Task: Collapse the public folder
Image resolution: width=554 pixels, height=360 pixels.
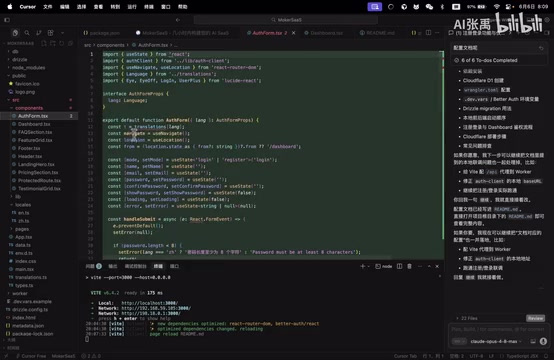Action: pyautogui.click(x=19, y=76)
